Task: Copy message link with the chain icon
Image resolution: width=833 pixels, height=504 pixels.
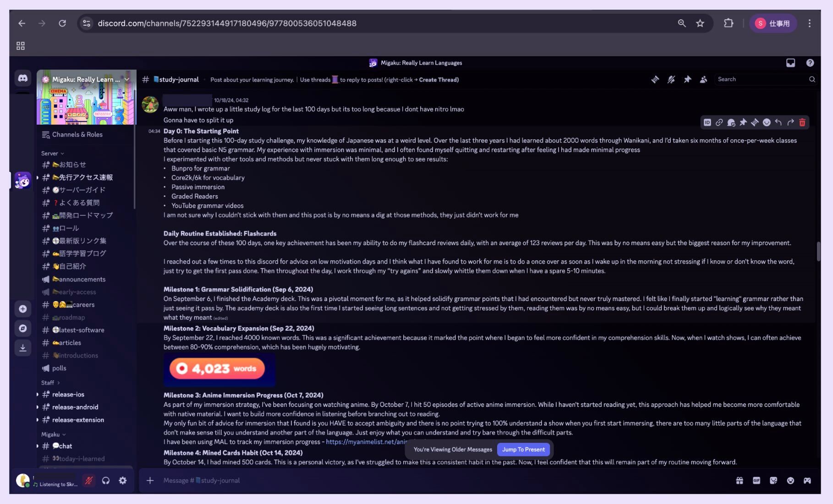Action: 719,122
